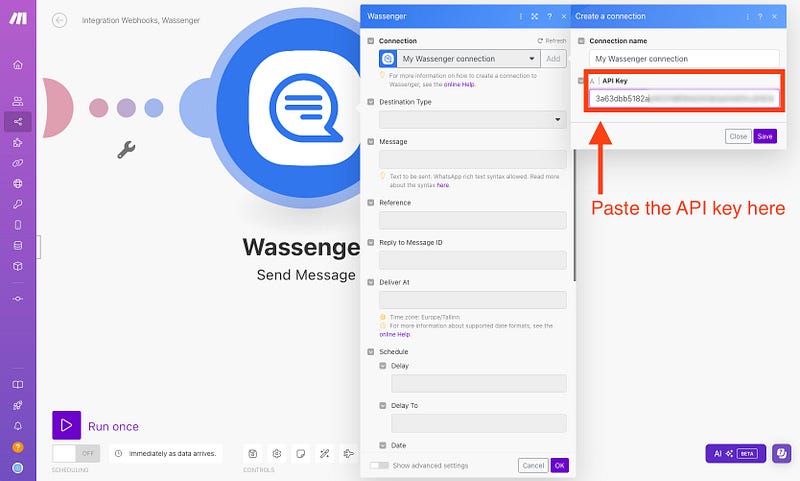Toggle the scheduling ON/OFF switch
Screen dimensions: 800x481
(x=77, y=453)
